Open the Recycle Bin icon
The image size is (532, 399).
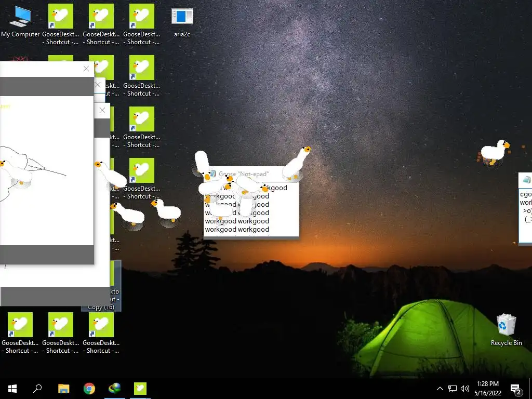tap(506, 329)
